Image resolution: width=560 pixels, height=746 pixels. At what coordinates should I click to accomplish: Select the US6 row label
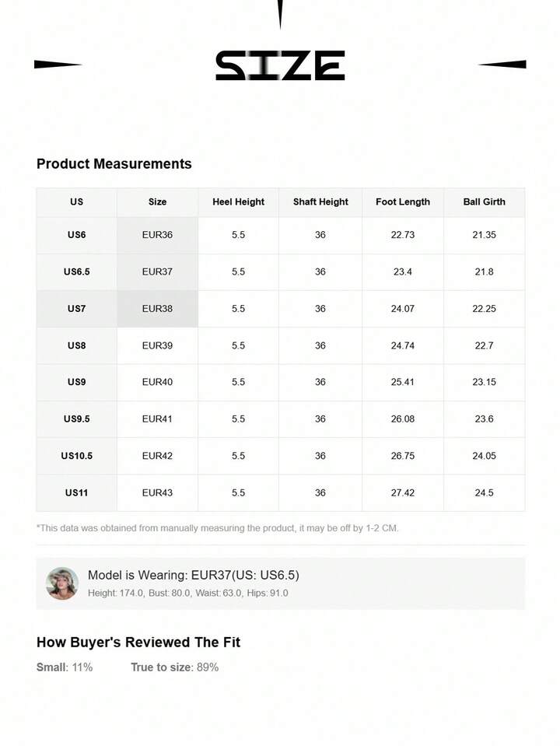[x=76, y=235]
